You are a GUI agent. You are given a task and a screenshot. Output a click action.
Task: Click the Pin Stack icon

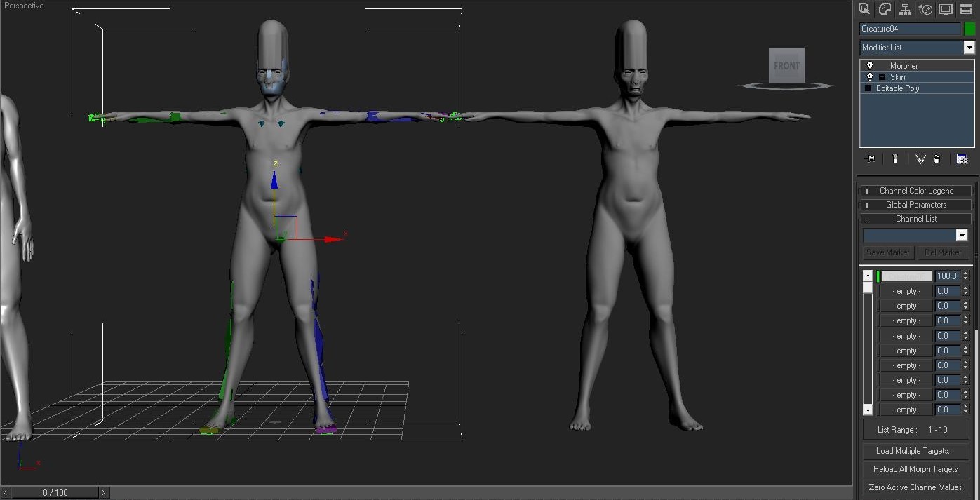(x=871, y=159)
